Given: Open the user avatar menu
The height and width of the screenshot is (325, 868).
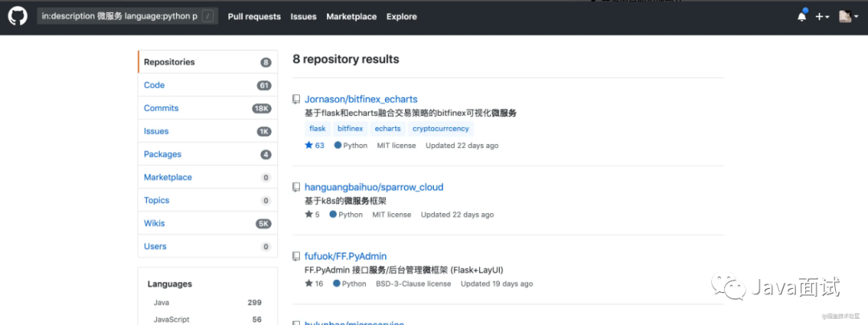Looking at the screenshot, I should click(x=849, y=17).
